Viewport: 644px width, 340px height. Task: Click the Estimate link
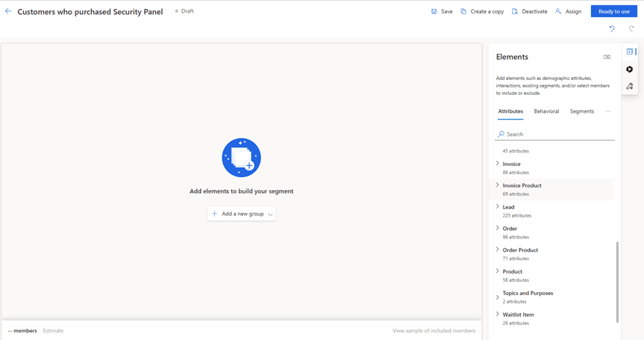coord(53,330)
